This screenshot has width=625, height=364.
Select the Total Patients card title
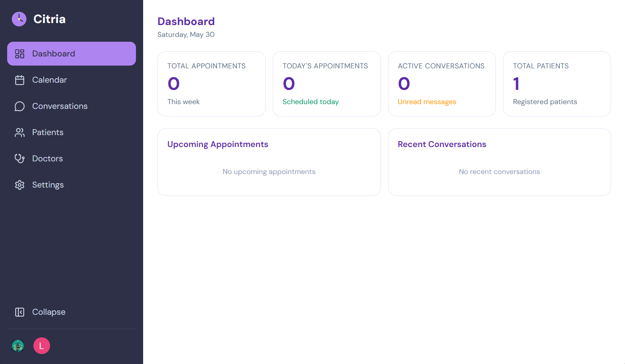tap(541, 66)
